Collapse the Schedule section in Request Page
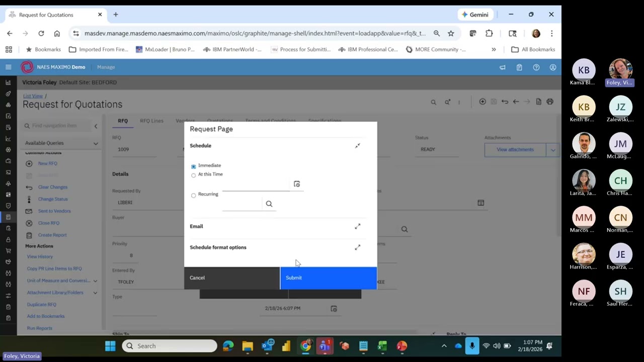Viewport: 644px width, 362px height. (x=357, y=146)
